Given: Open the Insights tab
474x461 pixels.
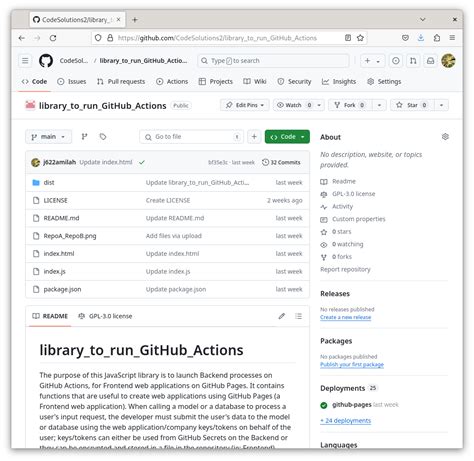Looking at the screenshot, I should pos(339,81).
